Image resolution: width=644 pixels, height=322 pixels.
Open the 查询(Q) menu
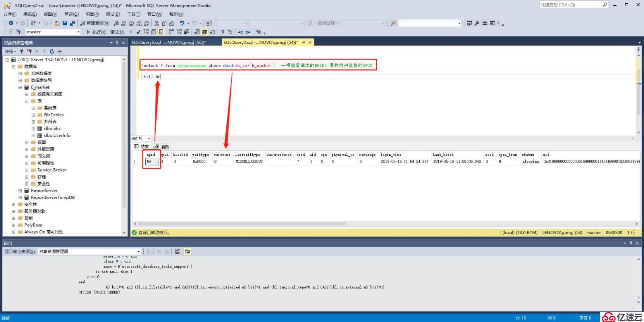tap(71, 14)
